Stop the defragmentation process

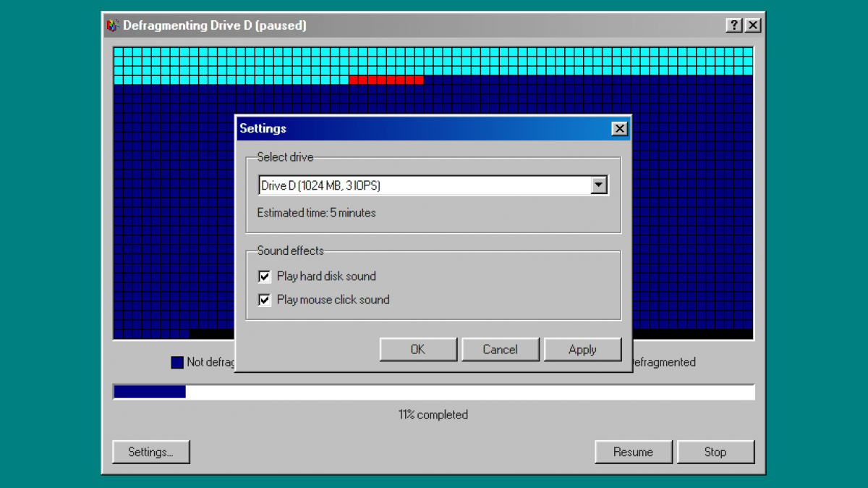(x=715, y=452)
